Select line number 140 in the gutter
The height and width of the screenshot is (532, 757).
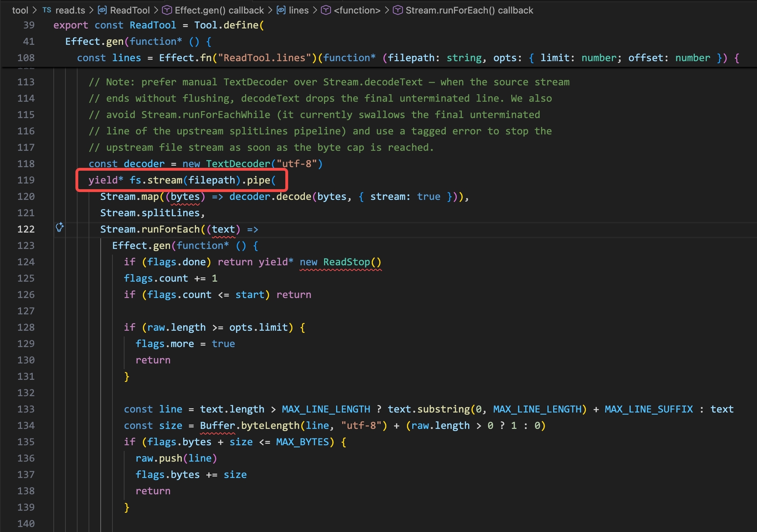point(26,524)
